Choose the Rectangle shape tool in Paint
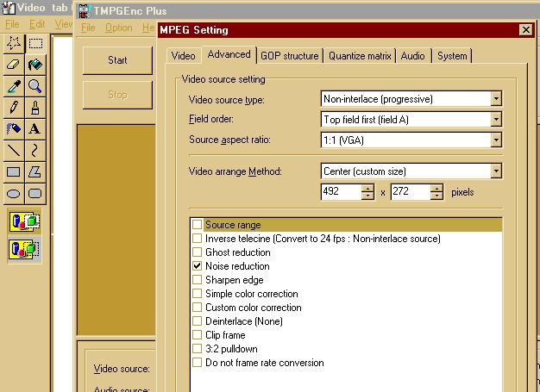The image size is (540, 392). pos(14,172)
